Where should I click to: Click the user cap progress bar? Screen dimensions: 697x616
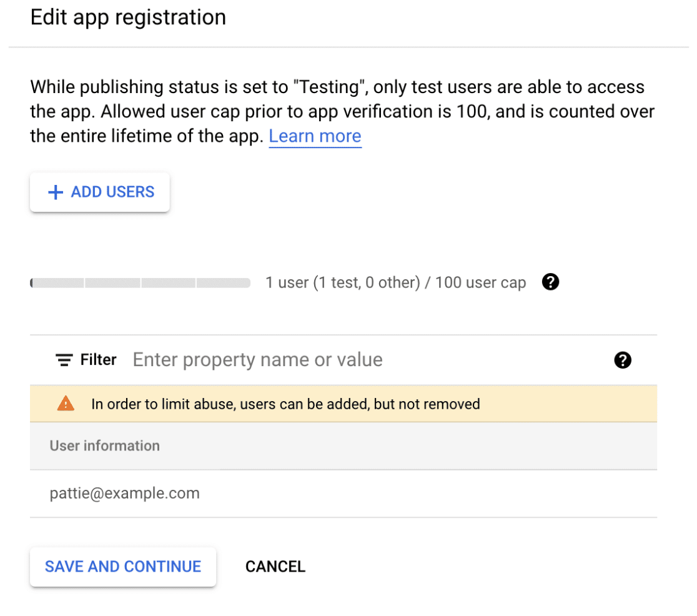coord(140,283)
